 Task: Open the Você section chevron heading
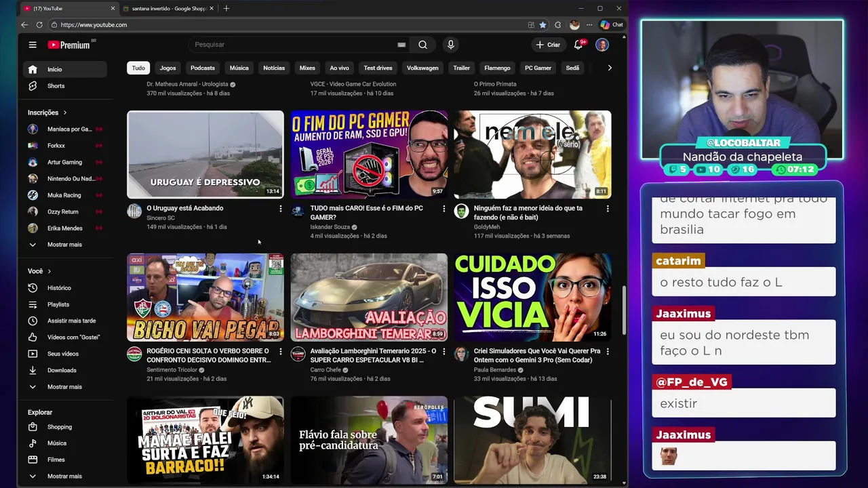(39, 271)
